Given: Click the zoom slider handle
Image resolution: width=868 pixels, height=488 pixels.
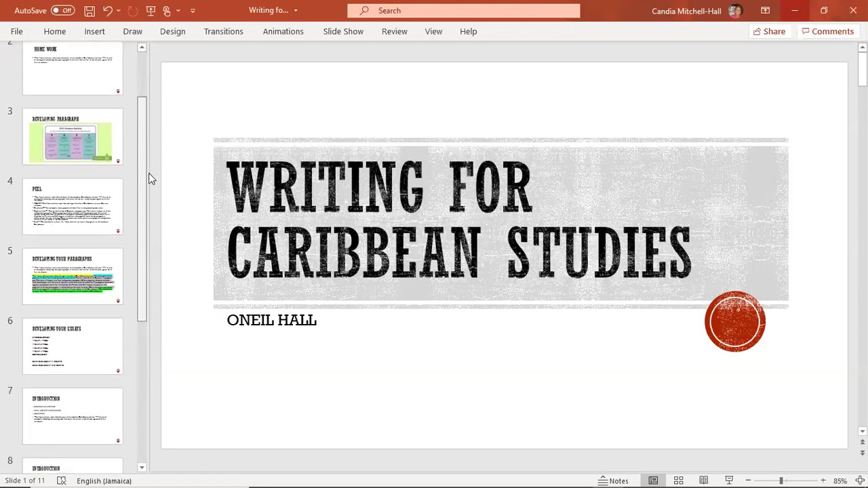Looking at the screenshot, I should pos(781,481).
